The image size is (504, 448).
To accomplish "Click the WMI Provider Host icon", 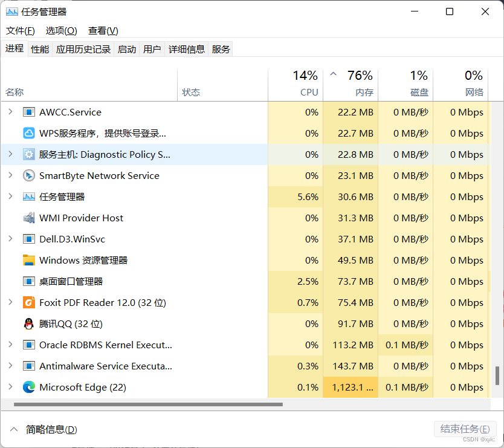I will [28, 218].
